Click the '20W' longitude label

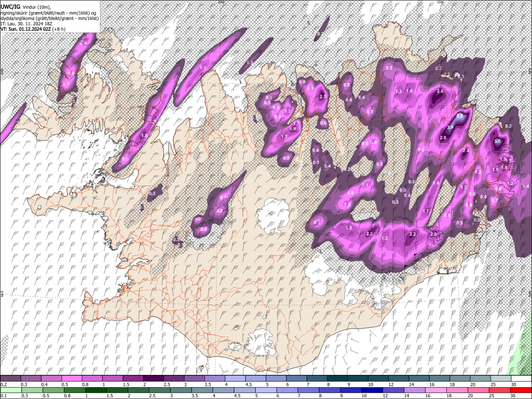click(221, 2)
